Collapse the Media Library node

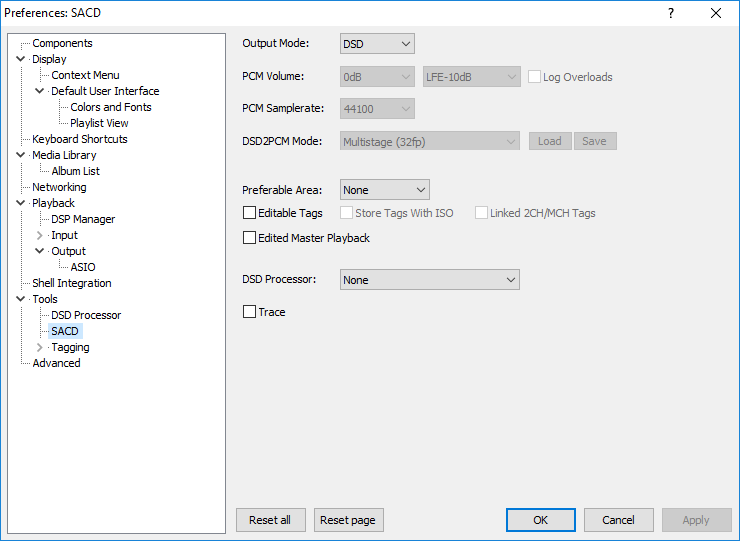tap(20, 155)
